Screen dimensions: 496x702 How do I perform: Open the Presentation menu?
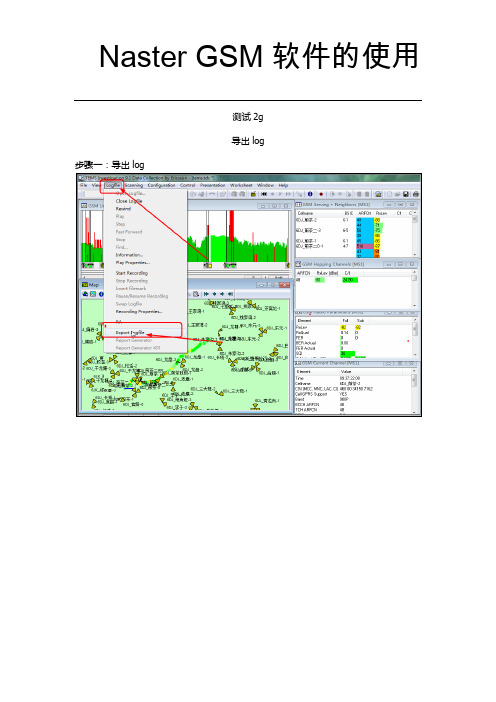coord(212,185)
